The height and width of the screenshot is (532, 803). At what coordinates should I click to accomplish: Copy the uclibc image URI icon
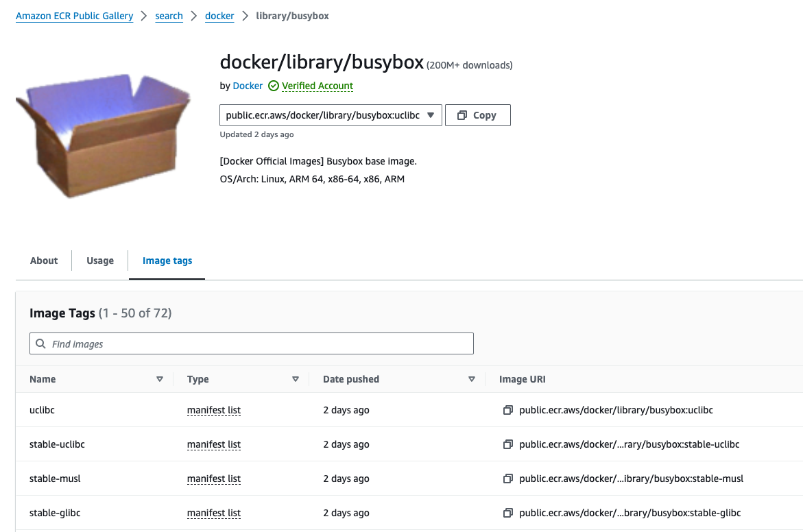click(x=507, y=411)
